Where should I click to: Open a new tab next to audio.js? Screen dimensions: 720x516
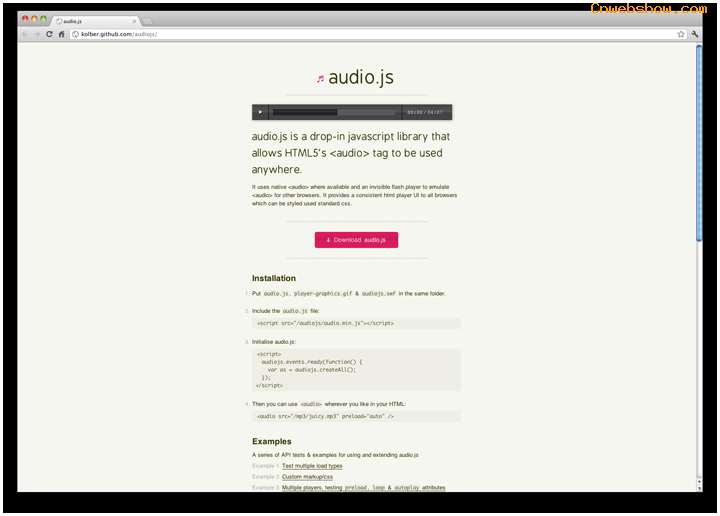(x=147, y=21)
